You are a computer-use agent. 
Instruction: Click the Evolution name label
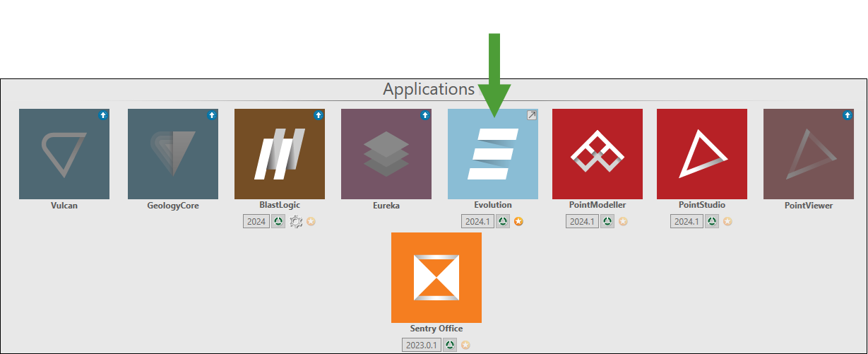[x=493, y=205]
